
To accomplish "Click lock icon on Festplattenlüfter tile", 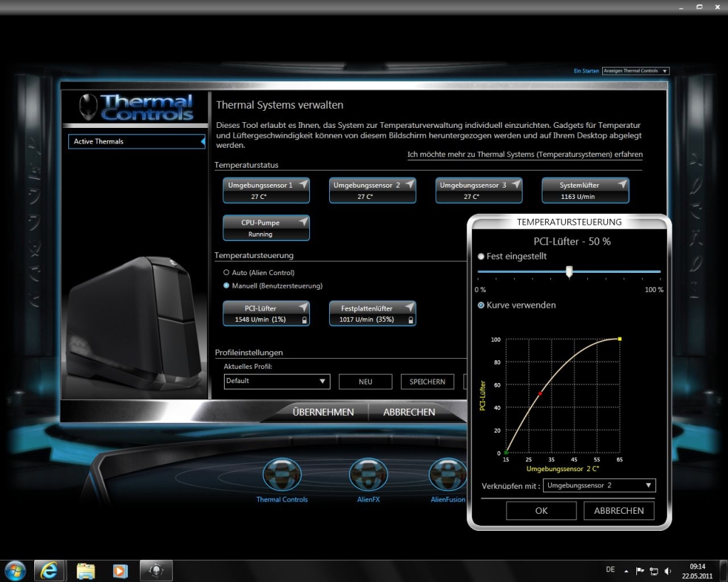I will [410, 320].
